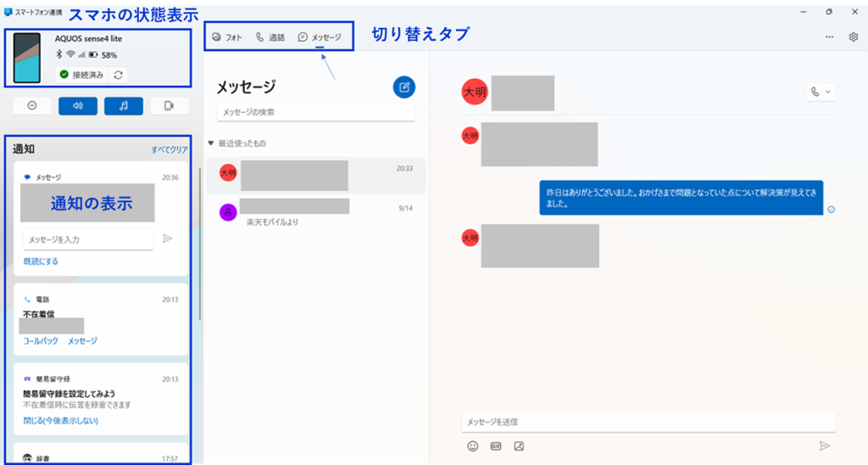Click 既読にする on the message notification

(41, 261)
